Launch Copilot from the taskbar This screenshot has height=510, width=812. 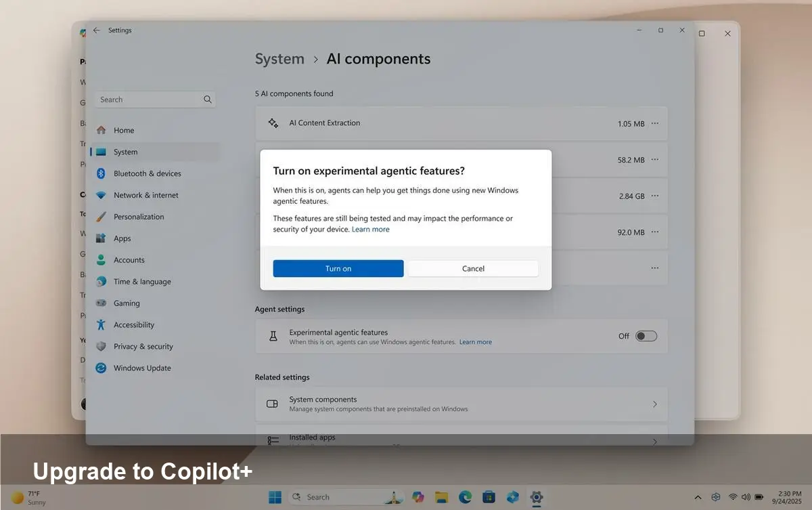click(x=418, y=496)
